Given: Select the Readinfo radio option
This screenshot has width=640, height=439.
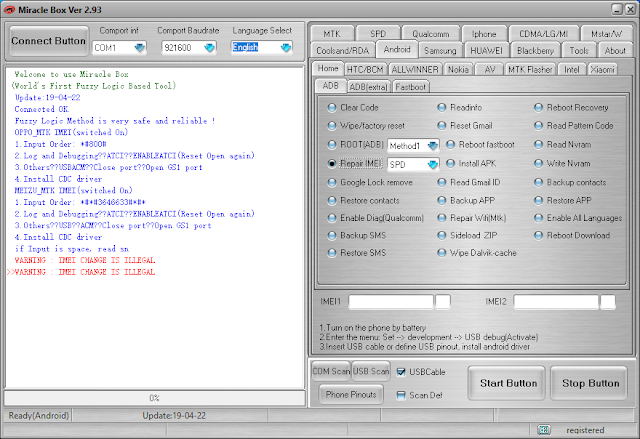Looking at the screenshot, I should [x=442, y=108].
